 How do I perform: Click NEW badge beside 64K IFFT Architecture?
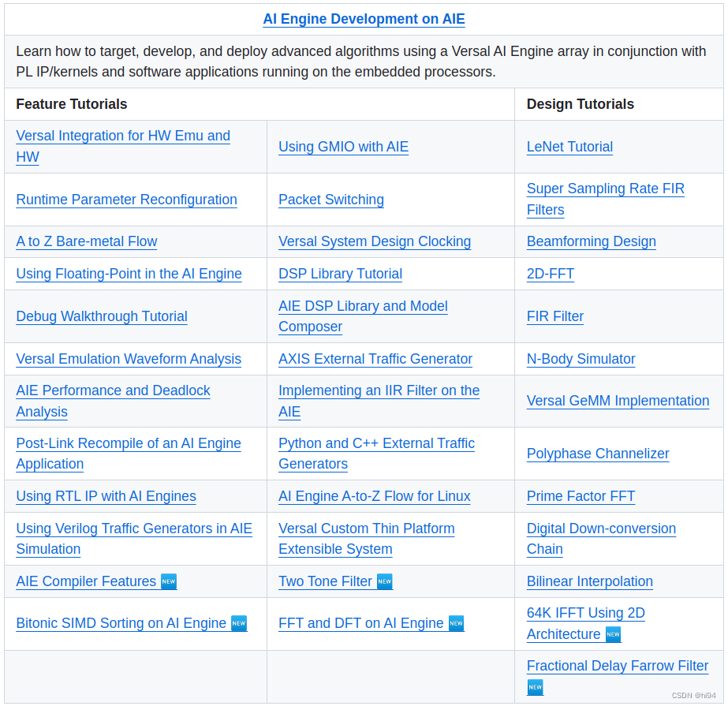(x=613, y=634)
